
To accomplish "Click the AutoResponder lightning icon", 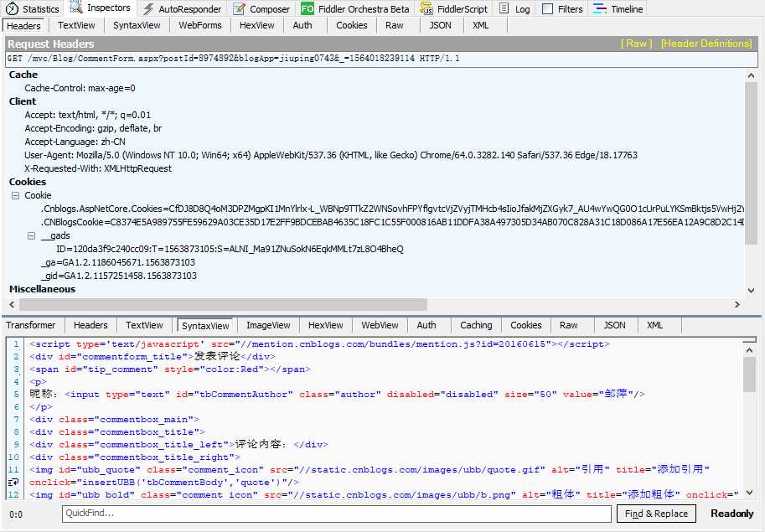I will pyautogui.click(x=148, y=8).
